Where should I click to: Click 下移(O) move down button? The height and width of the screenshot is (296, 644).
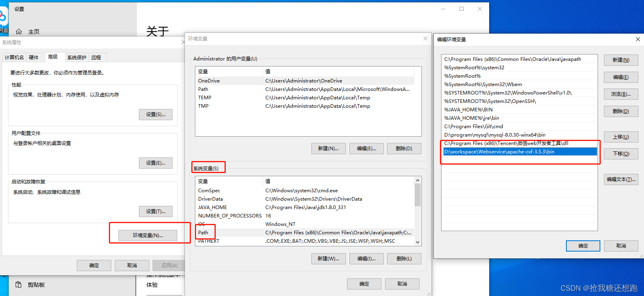[x=621, y=154]
